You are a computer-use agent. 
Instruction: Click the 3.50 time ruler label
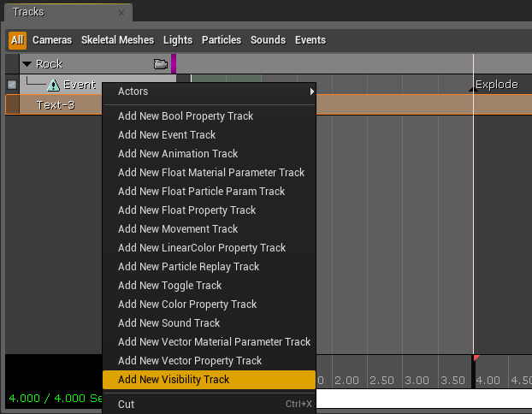[452, 381]
